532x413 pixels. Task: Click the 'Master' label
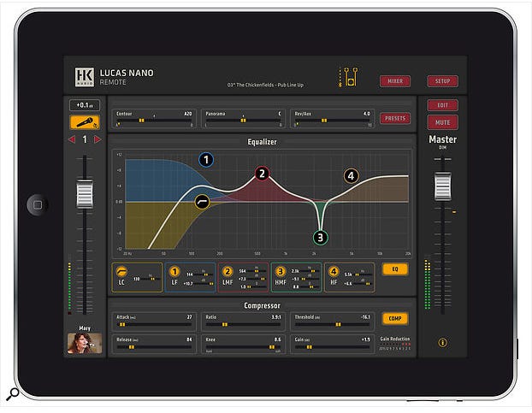[442, 139]
